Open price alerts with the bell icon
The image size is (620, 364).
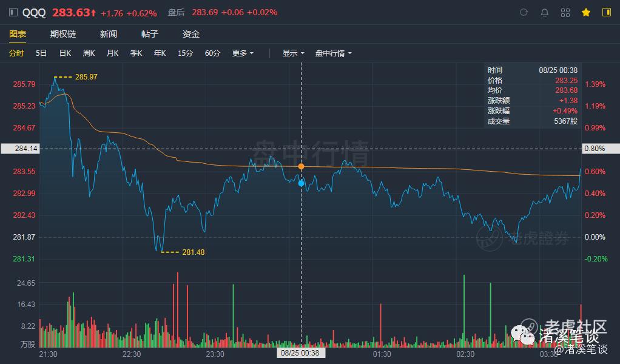545,13
